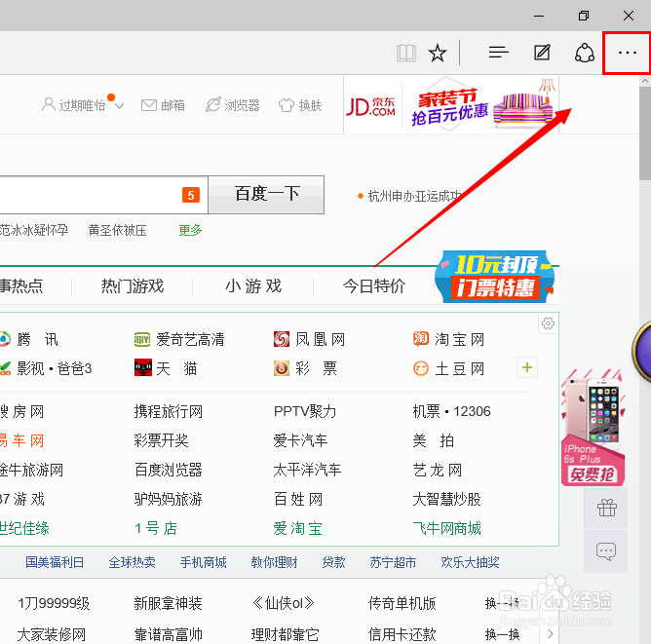This screenshot has height=644, width=651.
Task: Open 黄圣依被压 hot search link
Action: (x=118, y=230)
